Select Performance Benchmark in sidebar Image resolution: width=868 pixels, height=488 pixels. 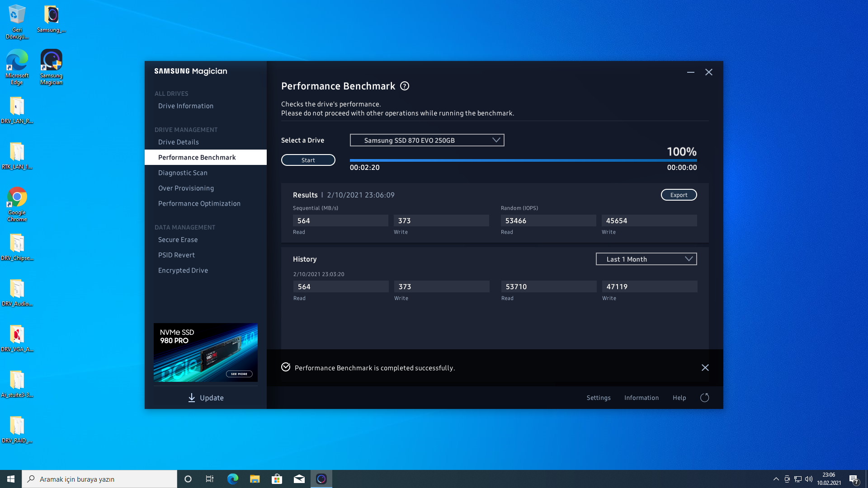(x=206, y=157)
